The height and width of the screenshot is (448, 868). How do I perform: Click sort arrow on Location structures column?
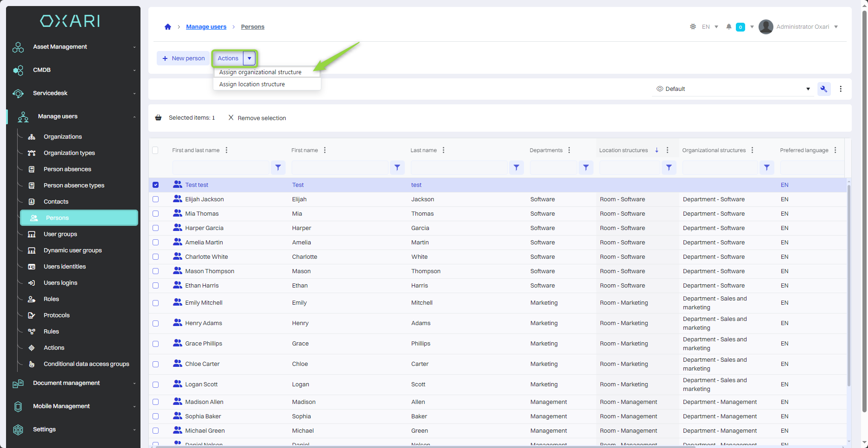click(657, 150)
